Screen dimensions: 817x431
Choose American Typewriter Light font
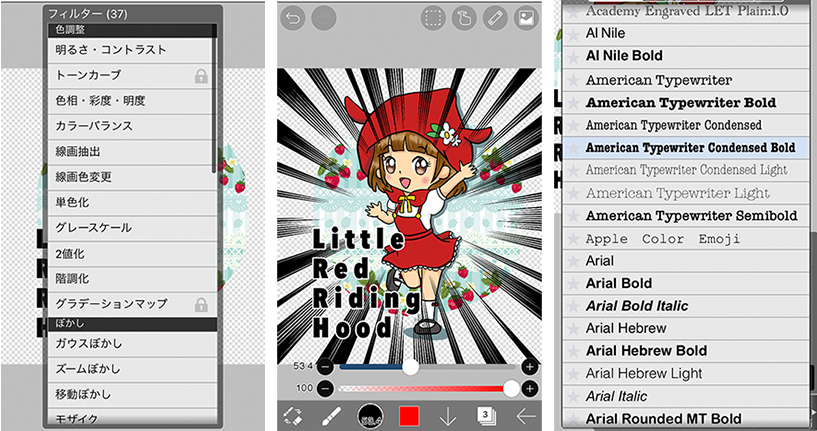(x=686, y=193)
